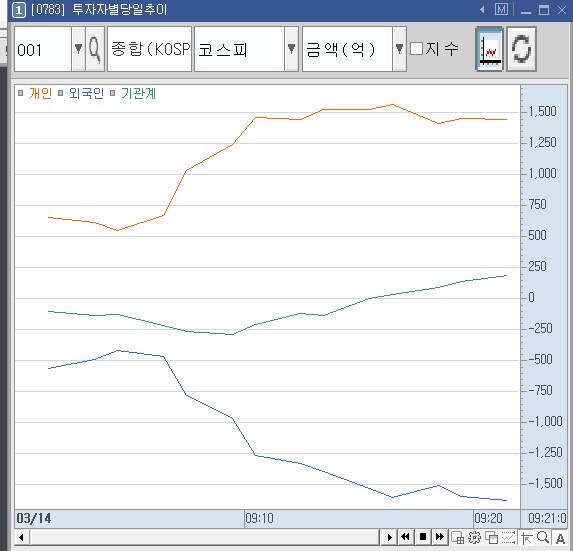The width and height of the screenshot is (573, 551).
Task: Click the zoom magnifier icon in bottom toolbar
Action: pyautogui.click(x=543, y=537)
